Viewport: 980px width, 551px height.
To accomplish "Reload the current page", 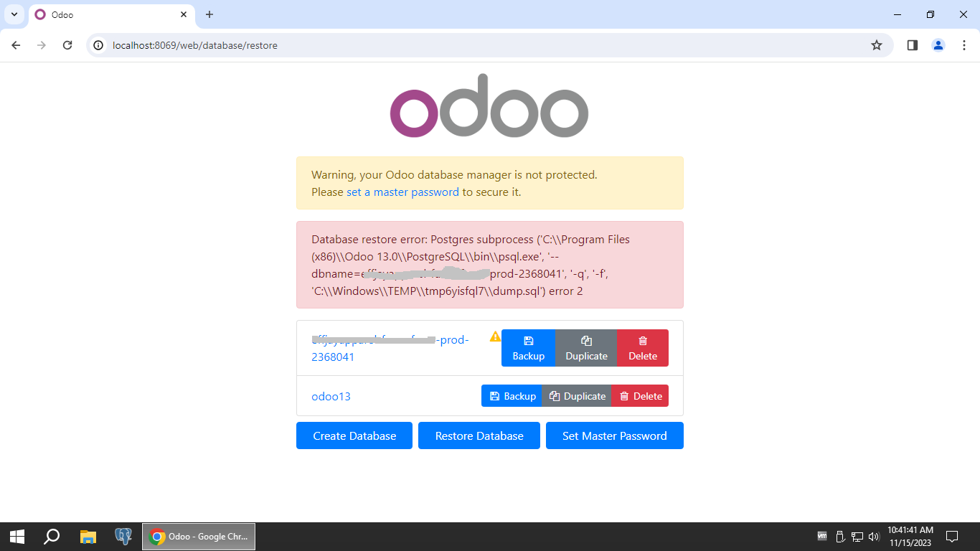I will pyautogui.click(x=67, y=45).
